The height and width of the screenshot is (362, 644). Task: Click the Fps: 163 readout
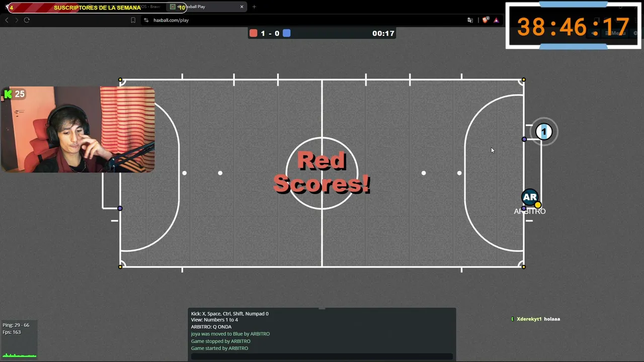tap(12, 332)
